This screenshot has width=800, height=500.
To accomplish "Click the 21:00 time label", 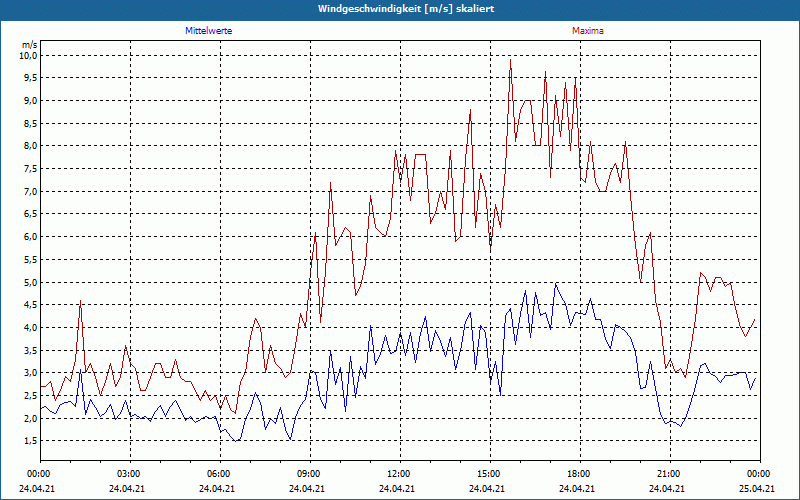I will pos(669,474).
